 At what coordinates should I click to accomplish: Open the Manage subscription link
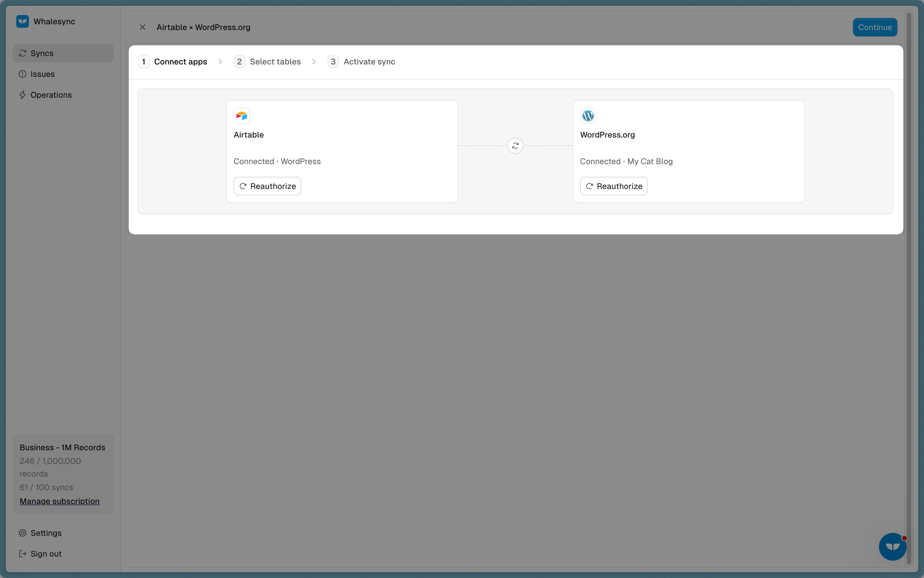tap(59, 501)
